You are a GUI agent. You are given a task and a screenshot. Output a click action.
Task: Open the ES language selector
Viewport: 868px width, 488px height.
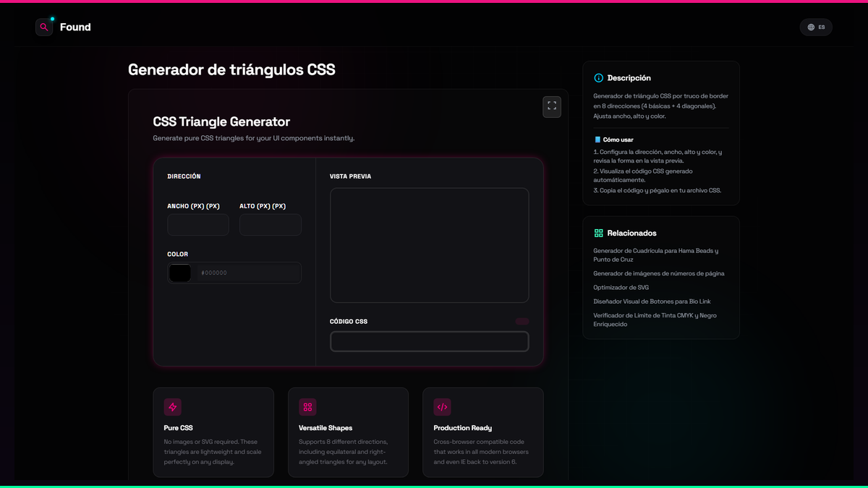pos(816,27)
